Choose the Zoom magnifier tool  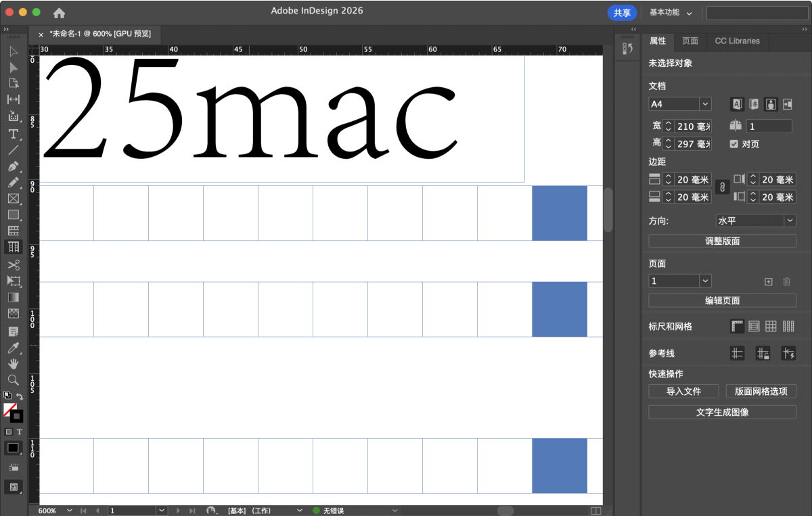pyautogui.click(x=13, y=380)
